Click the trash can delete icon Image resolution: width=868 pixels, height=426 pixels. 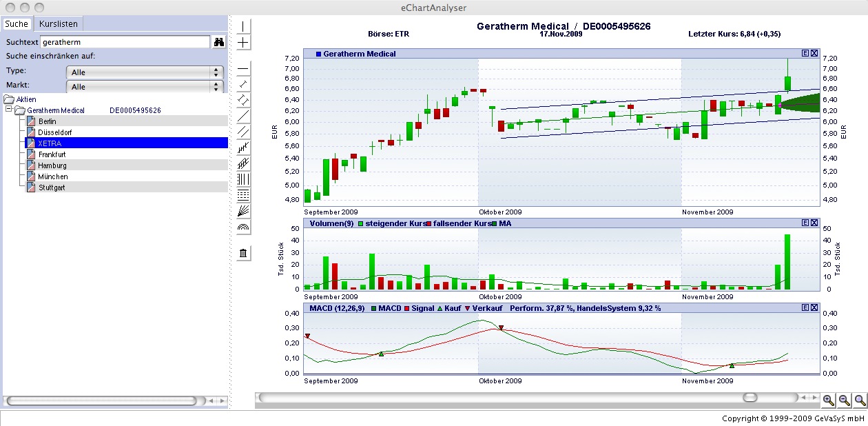(x=243, y=253)
